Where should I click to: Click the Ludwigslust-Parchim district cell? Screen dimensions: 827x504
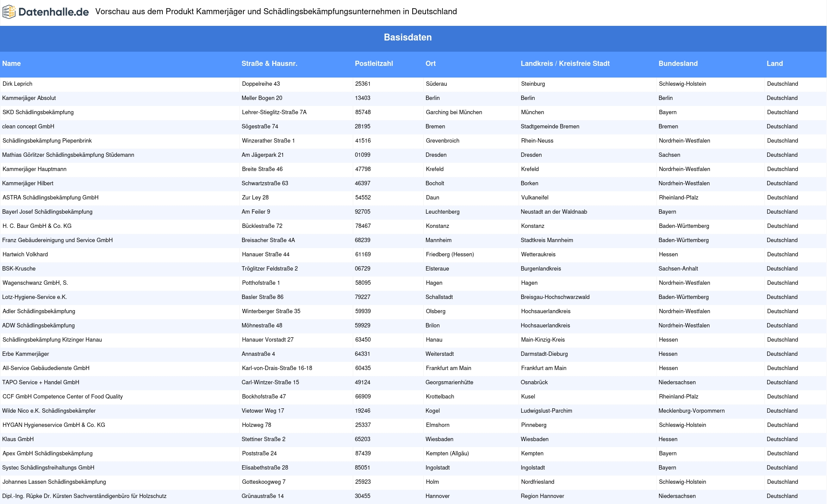pyautogui.click(x=547, y=411)
